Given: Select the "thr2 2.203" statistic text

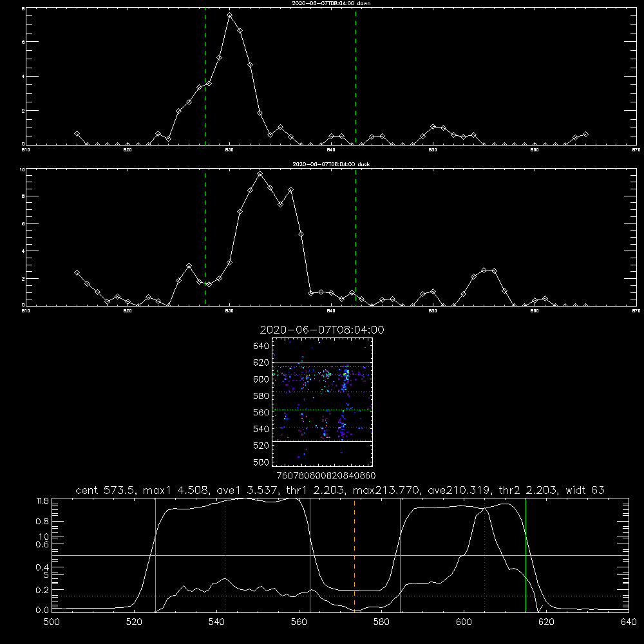Looking at the screenshot, I should point(529,490).
